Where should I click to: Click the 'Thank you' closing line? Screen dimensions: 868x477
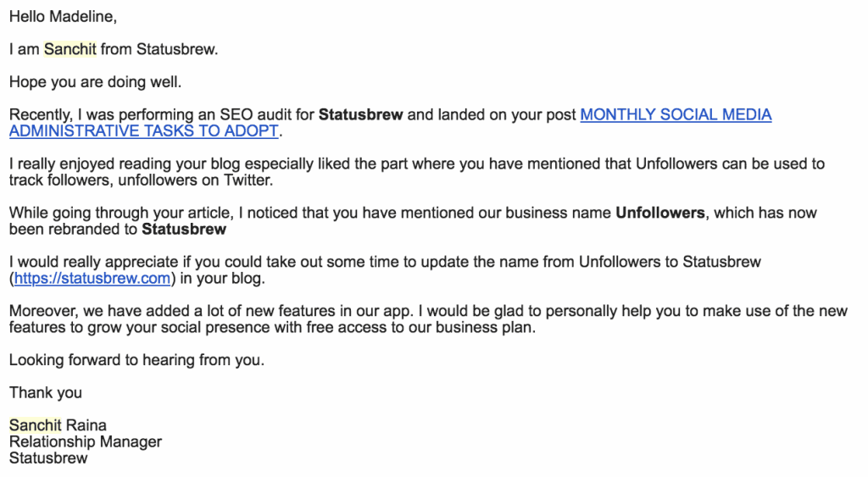click(46, 392)
